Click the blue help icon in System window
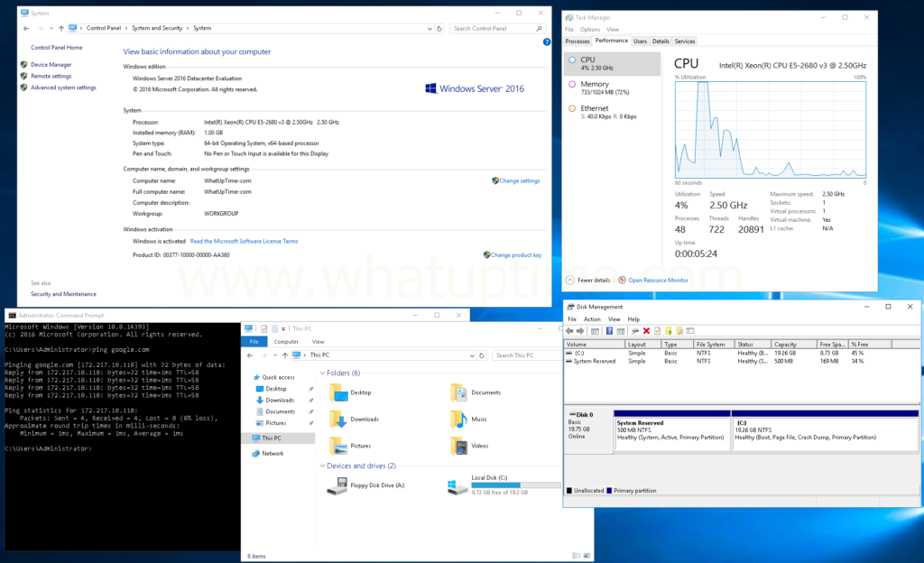Image resolution: width=924 pixels, height=563 pixels. point(547,42)
